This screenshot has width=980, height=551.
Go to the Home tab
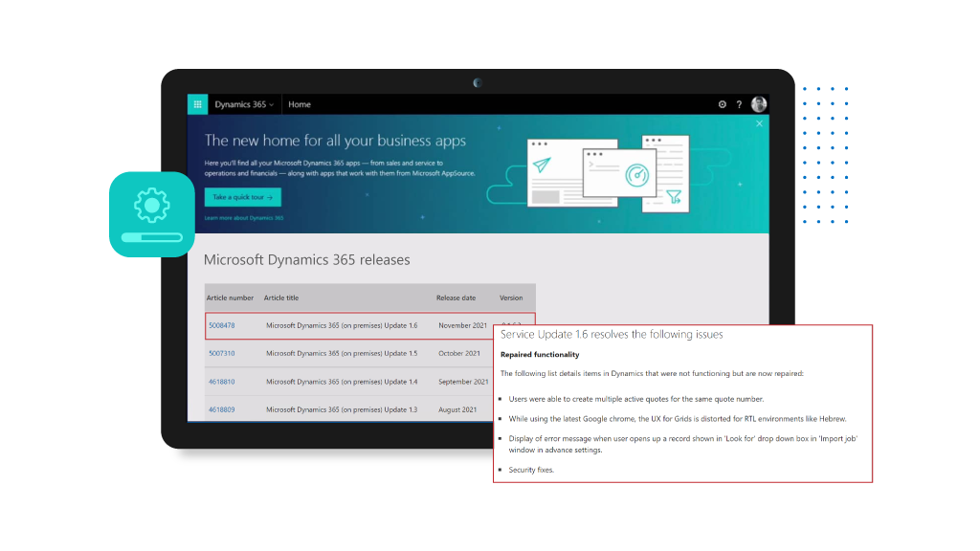[300, 104]
